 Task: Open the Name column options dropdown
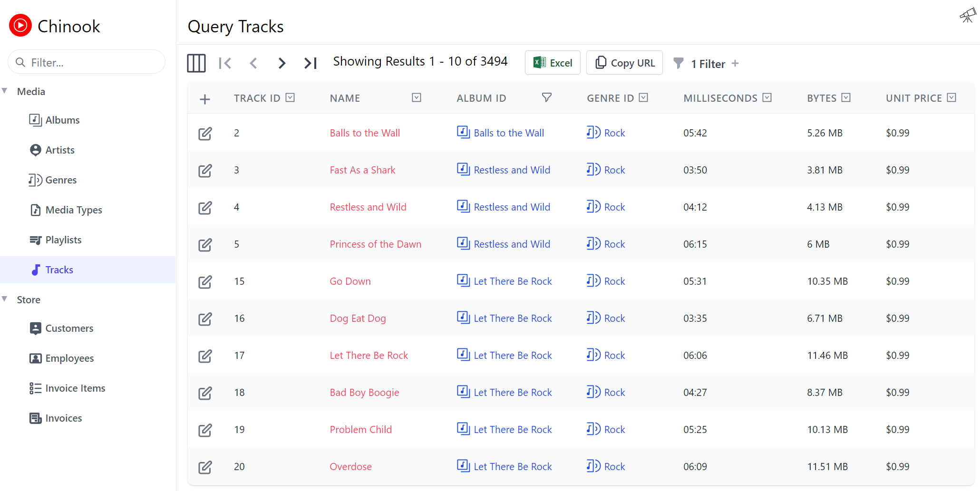pyautogui.click(x=417, y=97)
